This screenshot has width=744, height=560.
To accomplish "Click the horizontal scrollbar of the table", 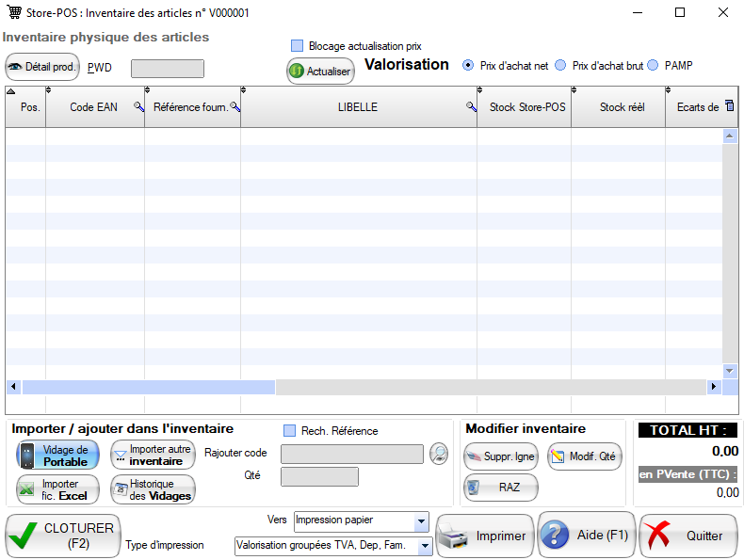I will 148,387.
